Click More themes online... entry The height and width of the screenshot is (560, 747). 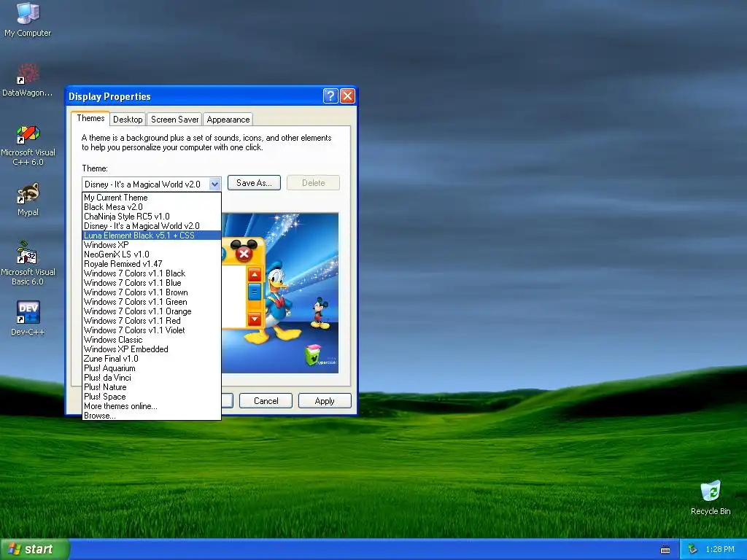coord(152,406)
